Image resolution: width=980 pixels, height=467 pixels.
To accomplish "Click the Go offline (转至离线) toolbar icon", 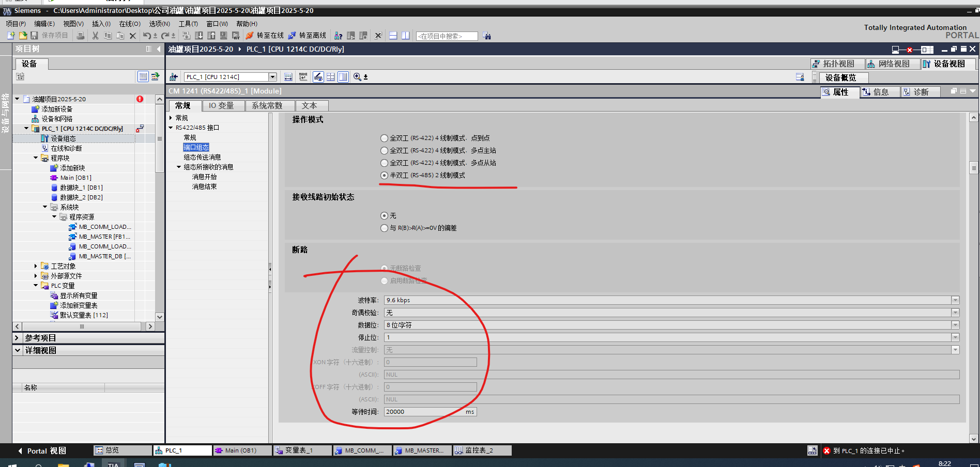I will pos(309,35).
